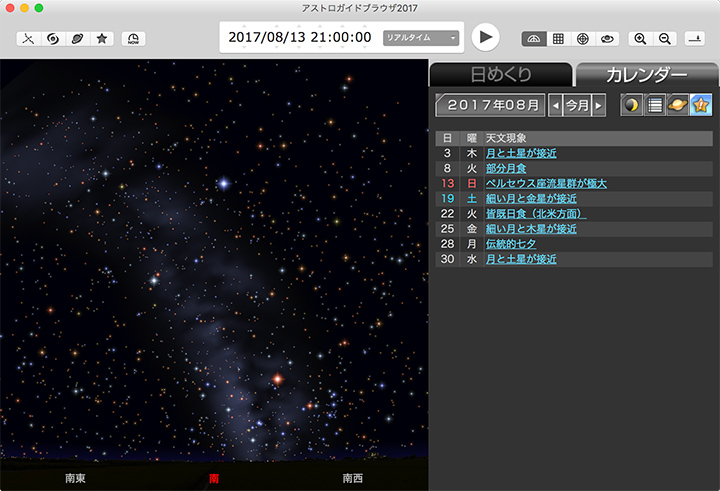
Task: Open ペルセウス座流星群が極大 link
Action: pyautogui.click(x=546, y=184)
